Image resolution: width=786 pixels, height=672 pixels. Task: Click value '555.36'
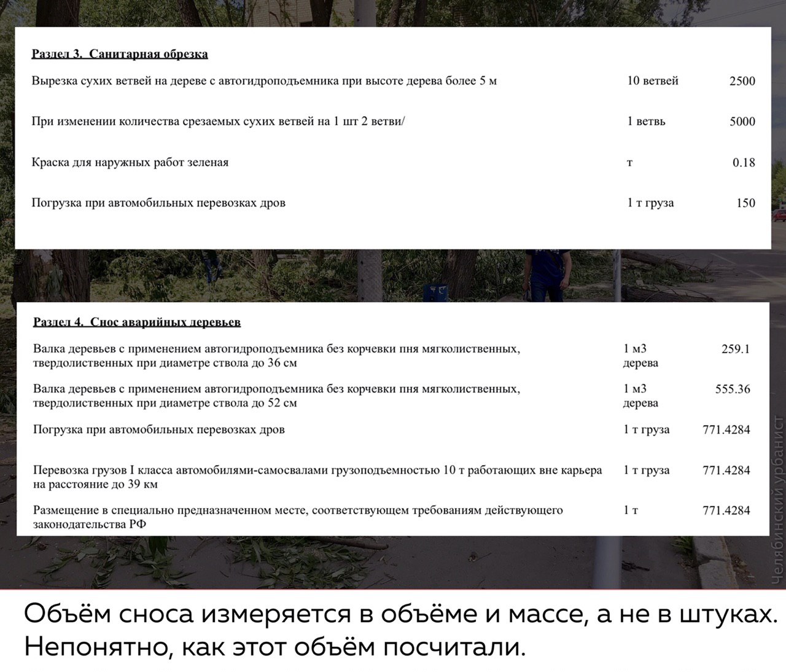[733, 389]
